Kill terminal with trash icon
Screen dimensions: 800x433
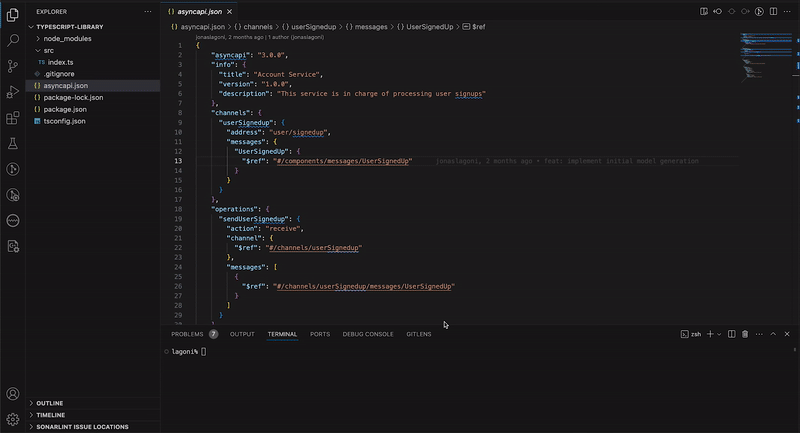click(x=745, y=334)
